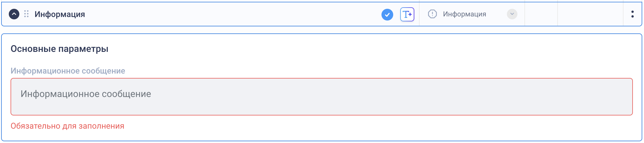Viewport: 644px width, 143px height.
Task: Click blank area right of Основные параметры
Action: tap(352, 49)
